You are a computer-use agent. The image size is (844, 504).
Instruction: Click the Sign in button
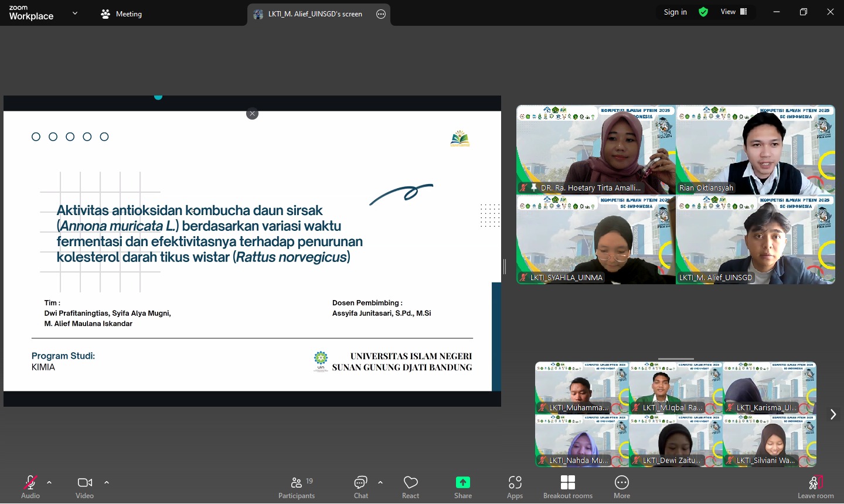tap(675, 12)
